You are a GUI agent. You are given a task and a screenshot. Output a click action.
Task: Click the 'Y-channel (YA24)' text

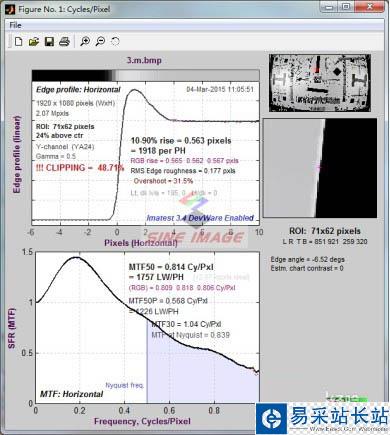point(65,147)
